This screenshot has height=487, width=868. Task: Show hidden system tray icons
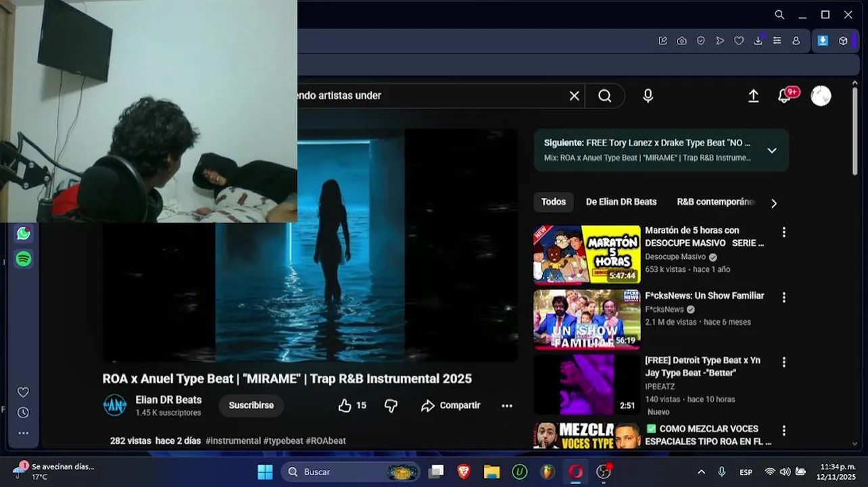(701, 471)
